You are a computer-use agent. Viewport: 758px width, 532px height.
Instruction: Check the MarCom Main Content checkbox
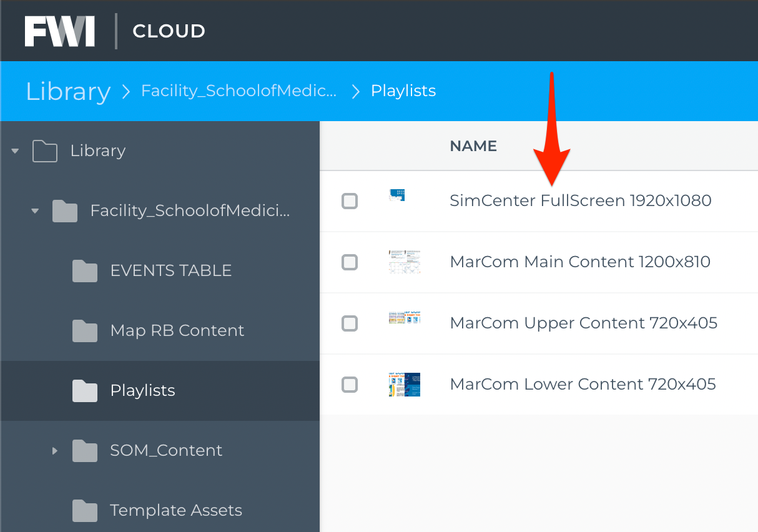[x=350, y=262]
